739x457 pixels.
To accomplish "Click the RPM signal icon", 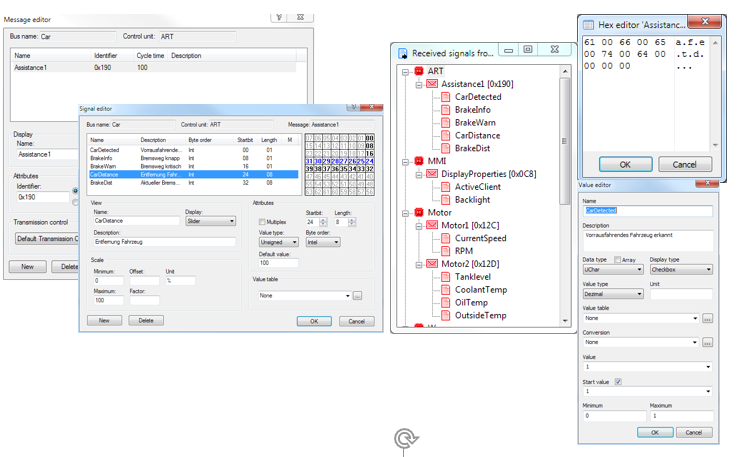I will tap(446, 252).
